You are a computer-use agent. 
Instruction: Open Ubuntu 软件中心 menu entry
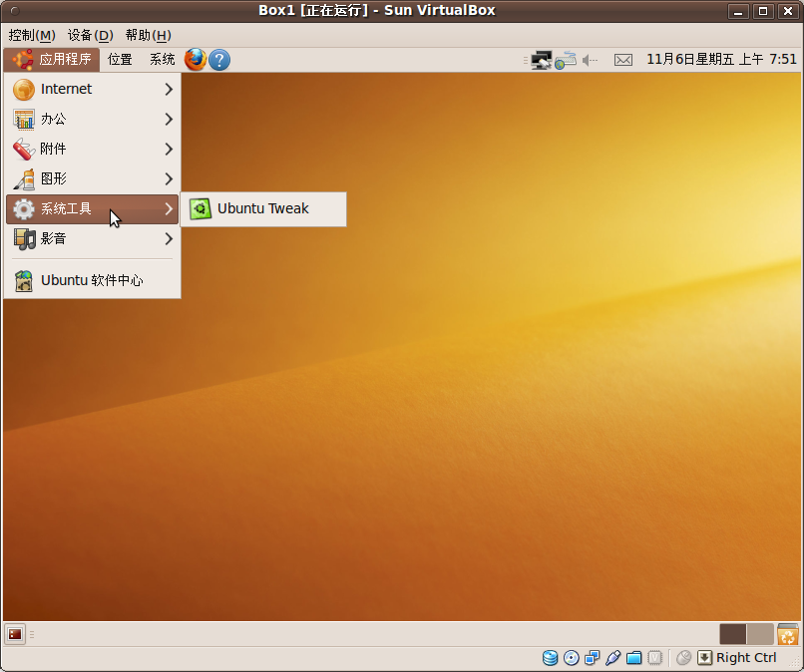tap(92, 280)
